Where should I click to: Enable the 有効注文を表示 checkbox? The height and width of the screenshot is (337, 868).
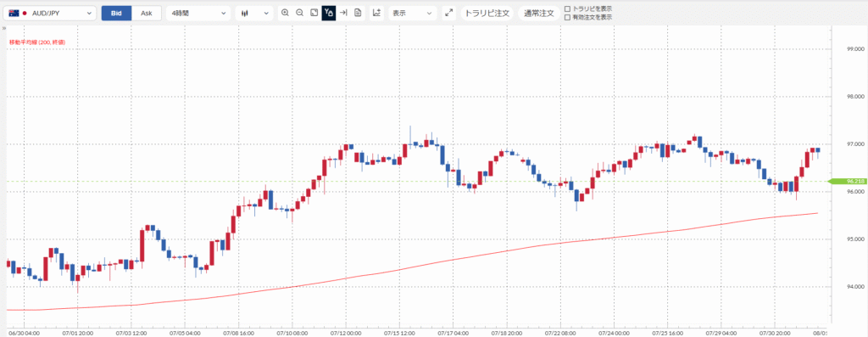pos(567,17)
